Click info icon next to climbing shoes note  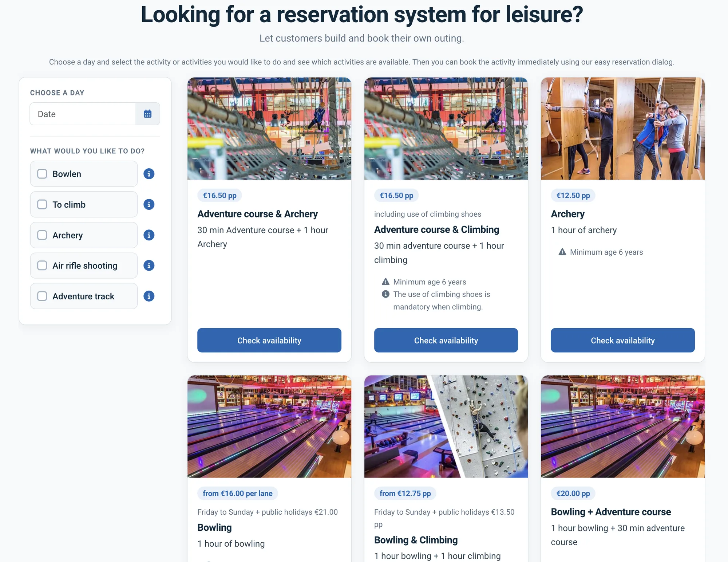(385, 294)
